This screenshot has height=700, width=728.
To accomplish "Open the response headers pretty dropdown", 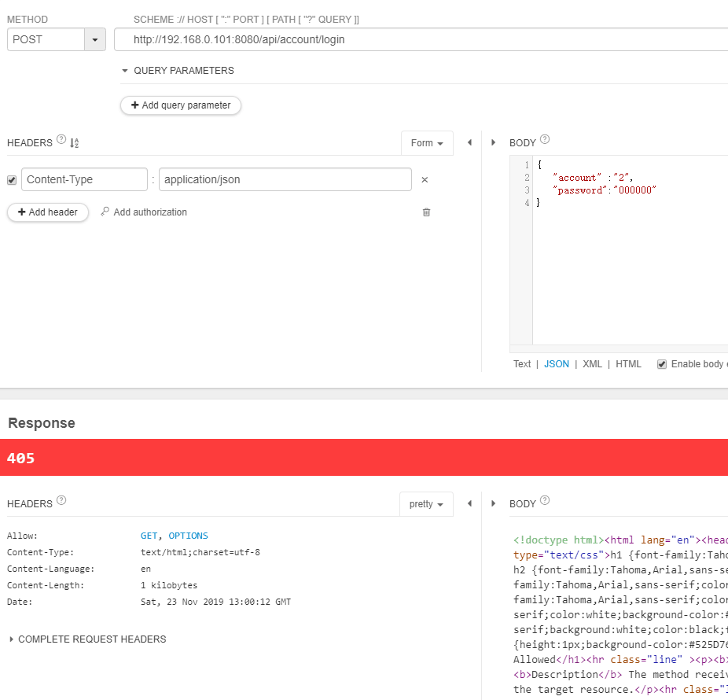I will (426, 504).
